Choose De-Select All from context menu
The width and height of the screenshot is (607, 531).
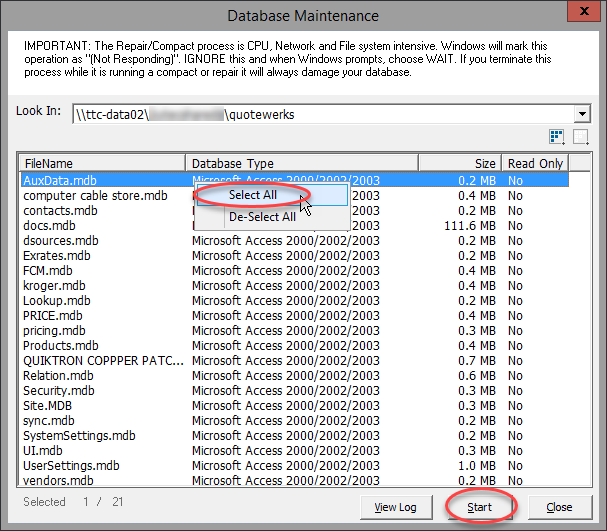272,217
